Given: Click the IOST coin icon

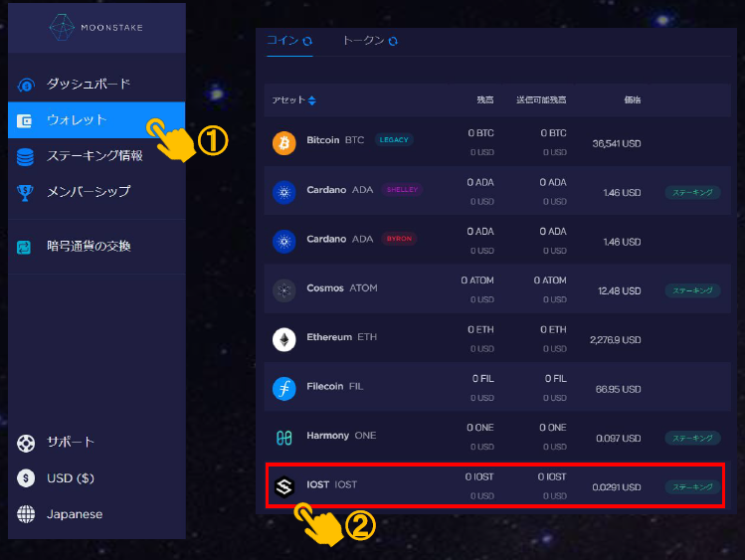Looking at the screenshot, I should point(284,486).
